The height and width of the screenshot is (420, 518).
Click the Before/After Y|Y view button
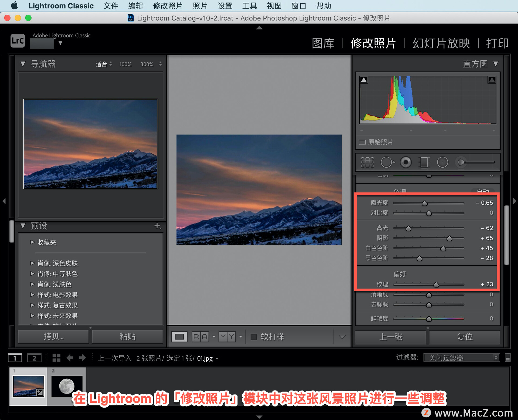pos(227,337)
